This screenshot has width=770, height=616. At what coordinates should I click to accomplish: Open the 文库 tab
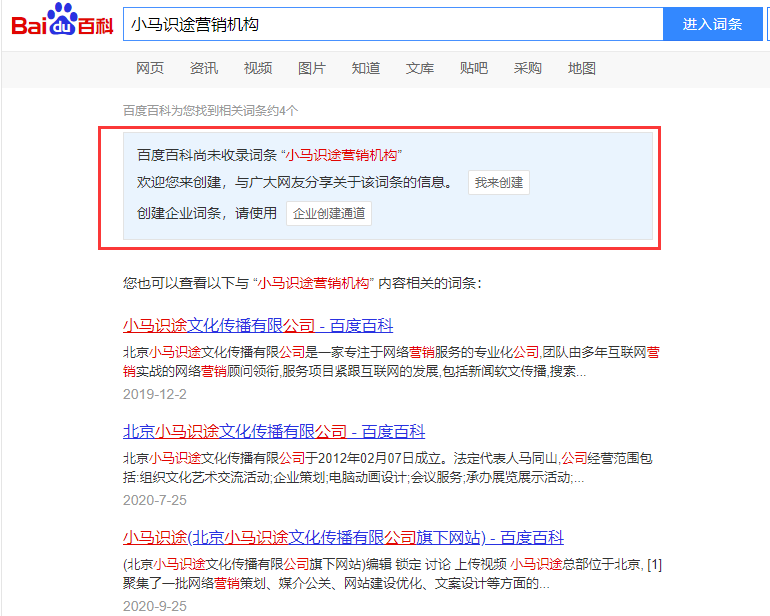420,68
